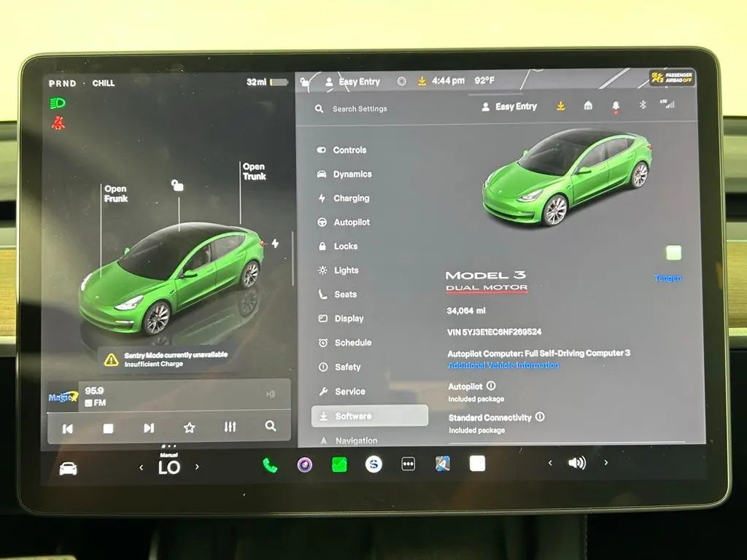Open the notifications bell icon
Screen dimensions: 747x560
pyautogui.click(x=616, y=106)
